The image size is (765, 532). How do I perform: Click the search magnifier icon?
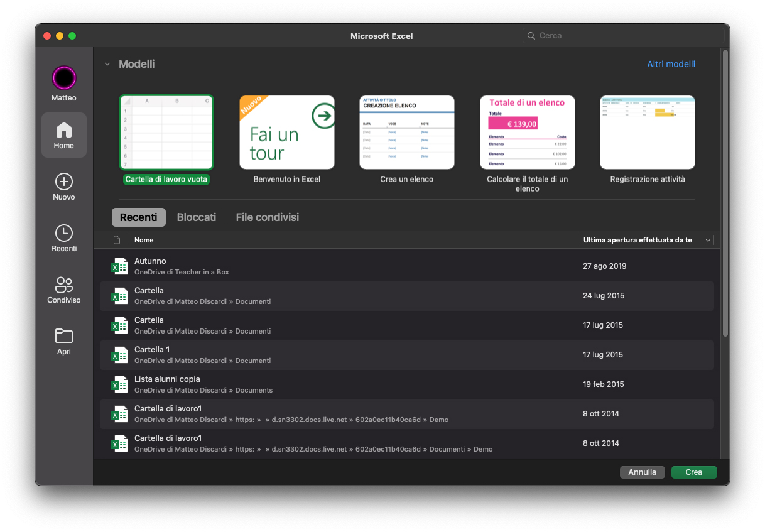[531, 36]
